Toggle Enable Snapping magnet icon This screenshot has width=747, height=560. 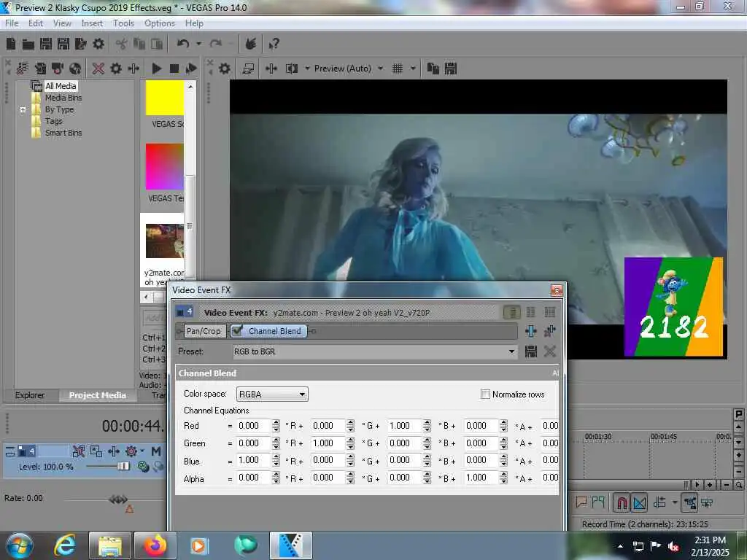pos(622,502)
